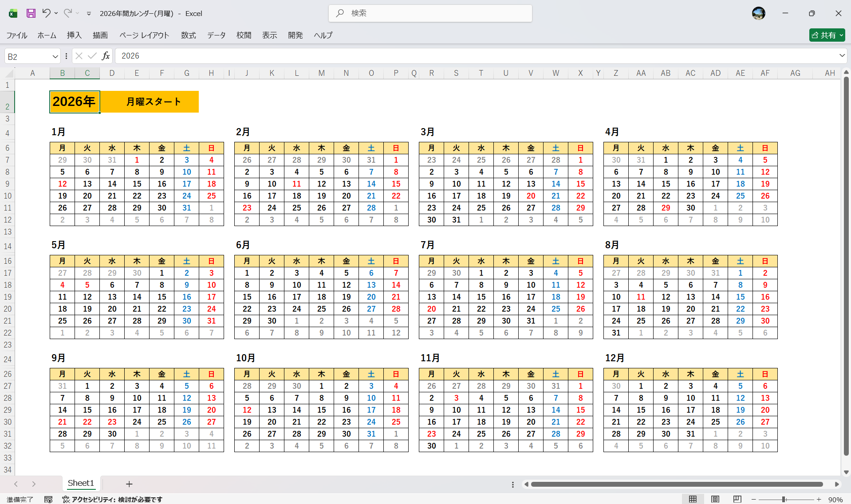Switch to Normal view mode
This screenshot has height=504, width=851.
pos(693,500)
